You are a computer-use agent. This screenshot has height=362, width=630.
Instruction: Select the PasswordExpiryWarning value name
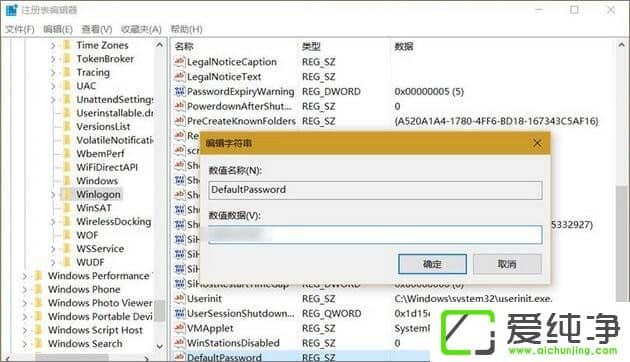241,91
